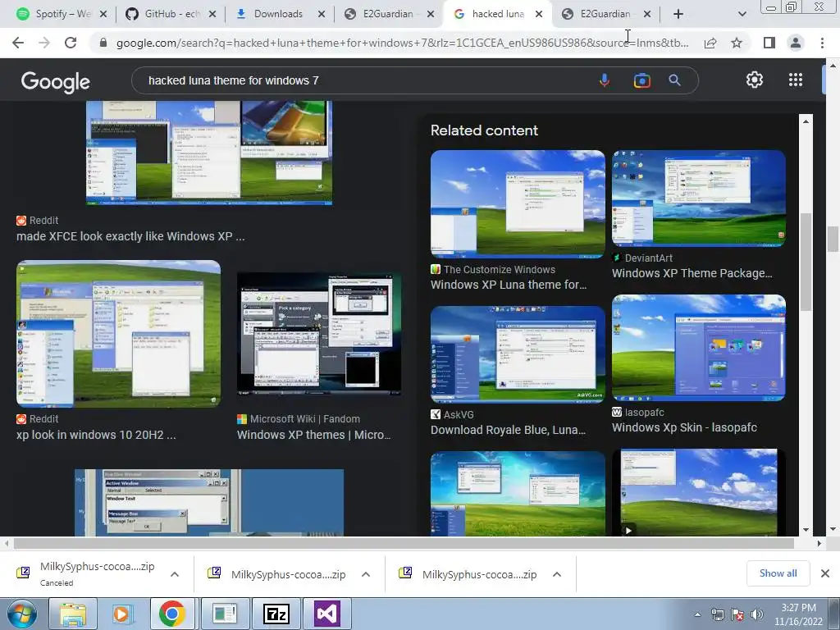Viewport: 840px width, 630px height.
Task: Start voice search with the microphone icon
Action: [605, 80]
